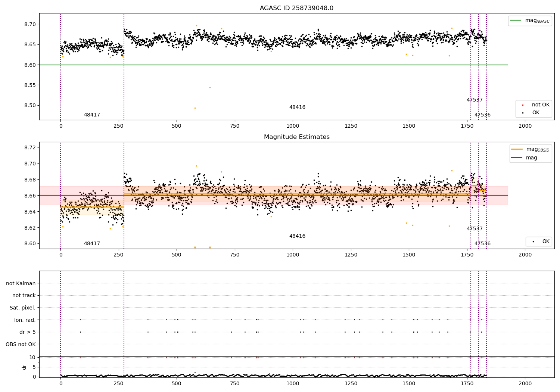The height and width of the screenshot is (392, 560).
Task: Click the "not track" axis label
Action: click(24, 295)
